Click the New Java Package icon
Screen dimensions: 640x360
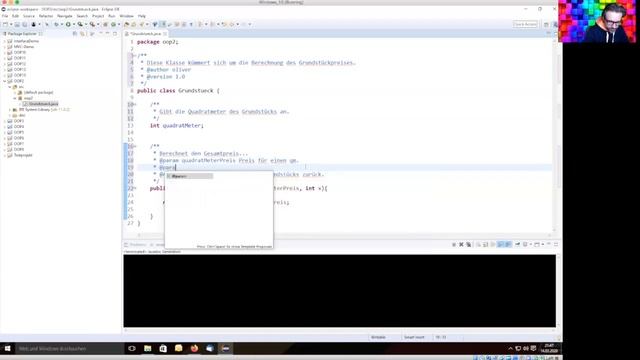click(x=105, y=24)
